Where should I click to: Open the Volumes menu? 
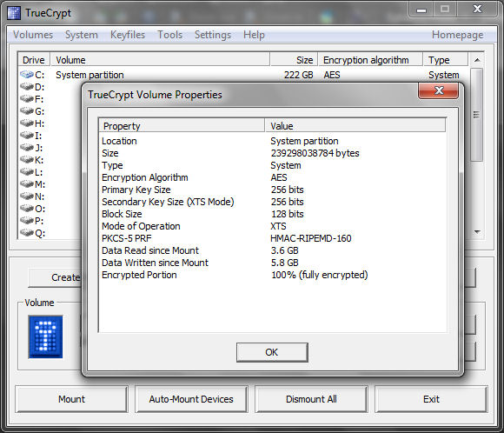tap(33, 35)
